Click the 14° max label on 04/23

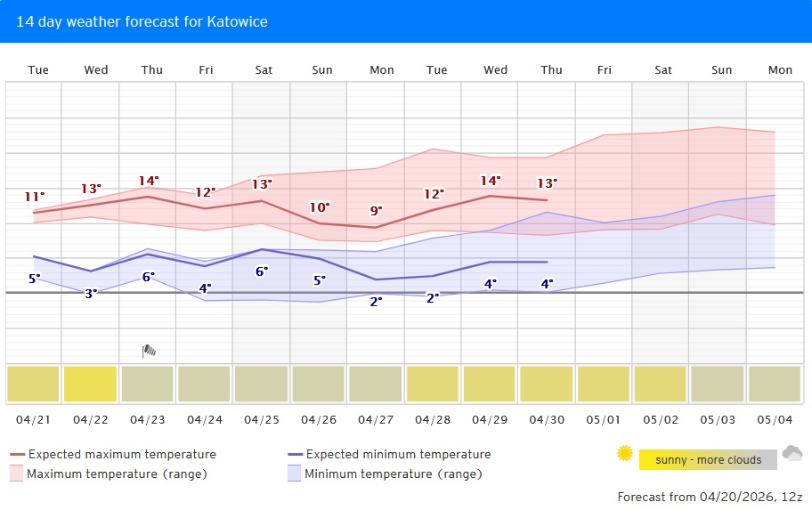click(149, 181)
